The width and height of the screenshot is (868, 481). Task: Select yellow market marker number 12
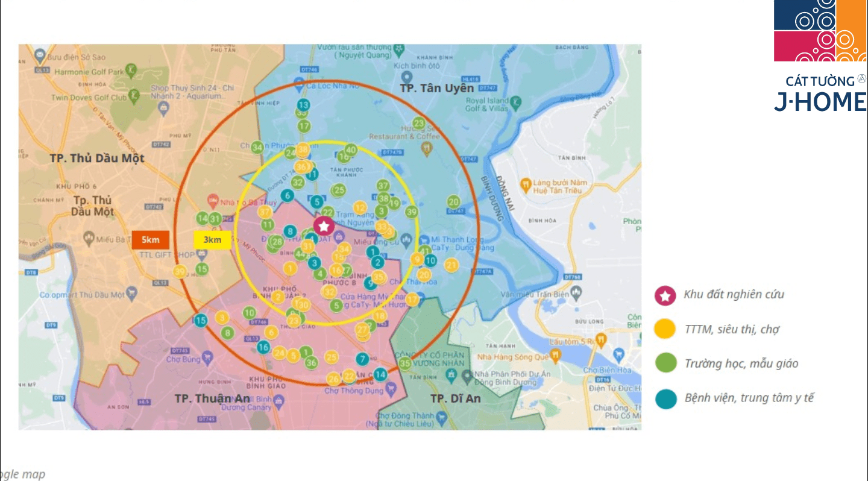(360, 207)
